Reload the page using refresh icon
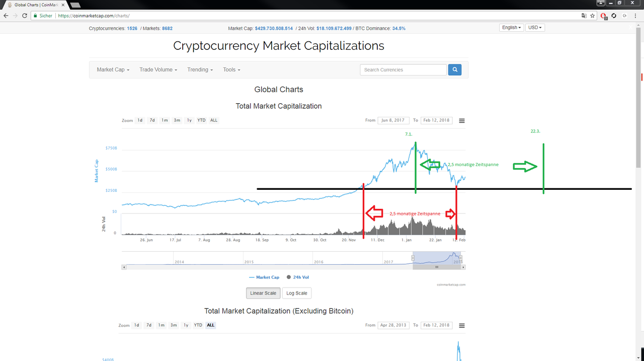 (x=25, y=16)
